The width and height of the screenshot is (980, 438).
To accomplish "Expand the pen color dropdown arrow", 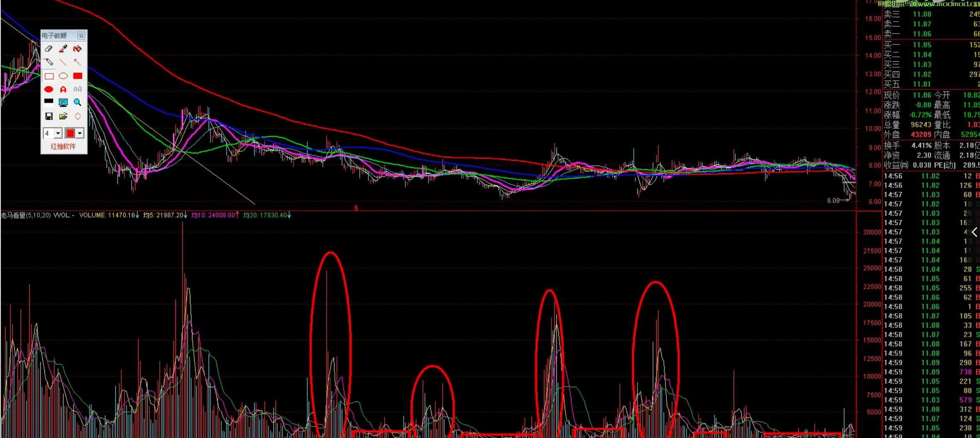I will (80, 134).
